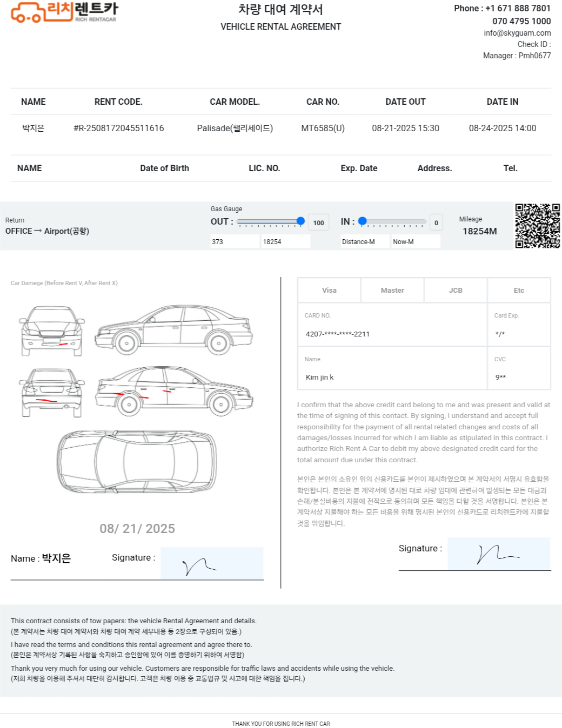The image size is (562, 728).
Task: Click the Rich Rentacar logo
Action: 64,12
